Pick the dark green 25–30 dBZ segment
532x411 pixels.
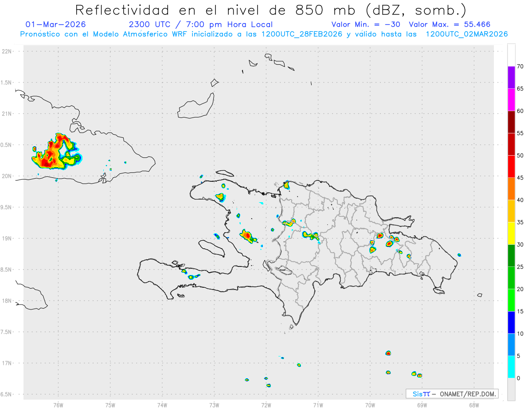click(511, 256)
